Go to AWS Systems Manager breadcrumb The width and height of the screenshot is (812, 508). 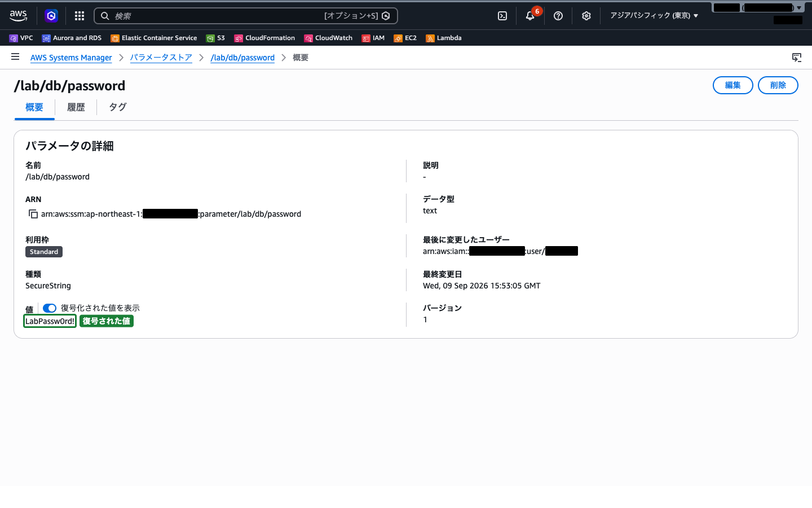click(71, 58)
